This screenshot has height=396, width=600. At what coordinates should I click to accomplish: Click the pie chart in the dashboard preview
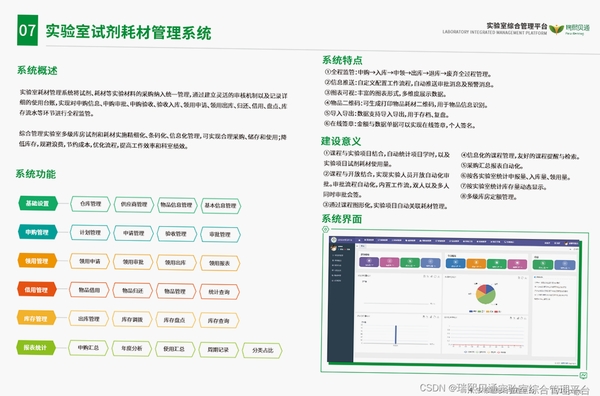[x=486, y=294]
